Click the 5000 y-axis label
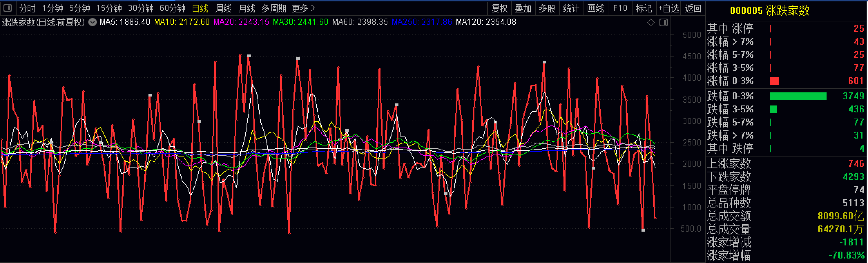Viewport: 868px width, 263px height. [692, 35]
